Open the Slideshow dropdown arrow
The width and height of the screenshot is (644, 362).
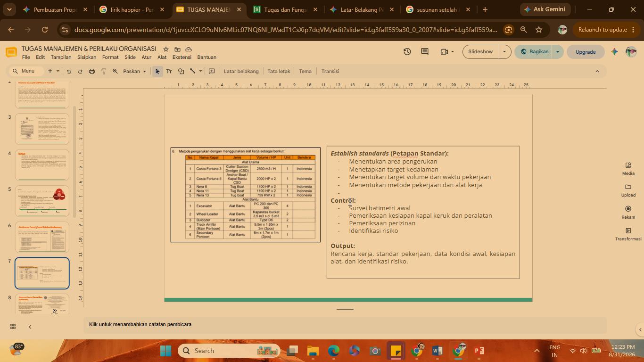[x=504, y=51]
